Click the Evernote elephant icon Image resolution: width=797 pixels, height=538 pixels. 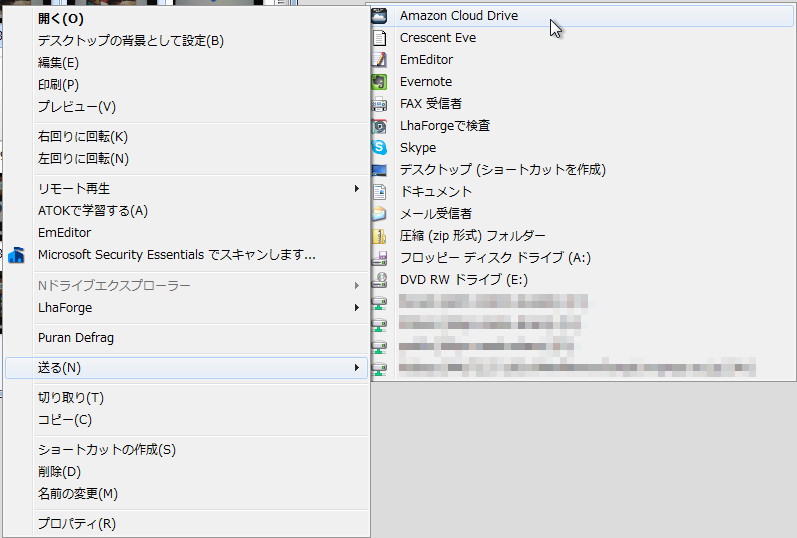pyautogui.click(x=379, y=82)
